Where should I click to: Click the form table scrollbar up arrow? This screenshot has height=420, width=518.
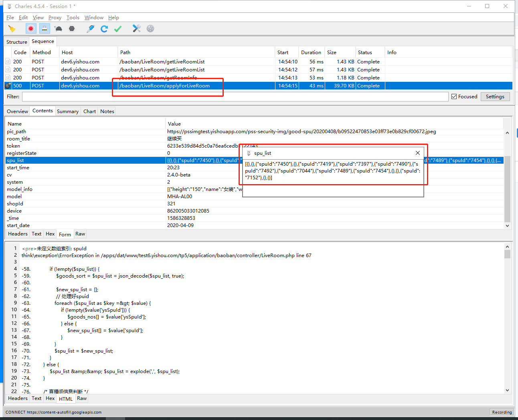(x=507, y=133)
